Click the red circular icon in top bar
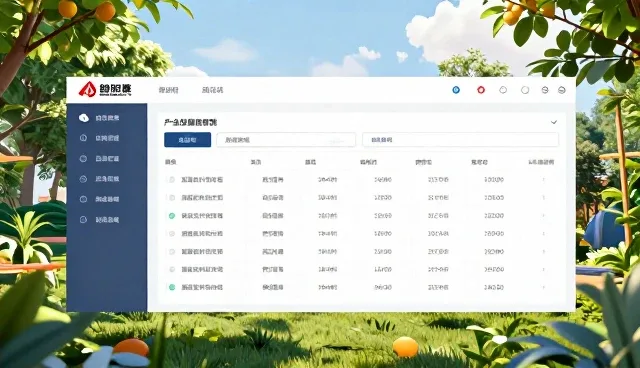 (481, 90)
